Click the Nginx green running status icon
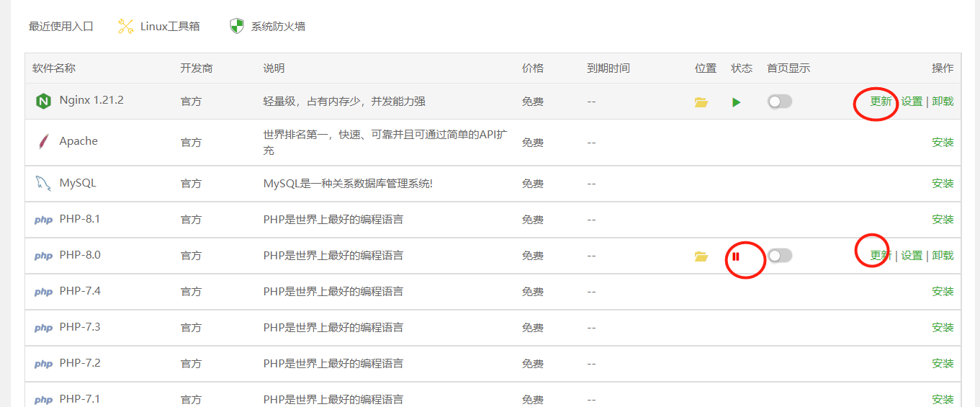 pos(736,102)
